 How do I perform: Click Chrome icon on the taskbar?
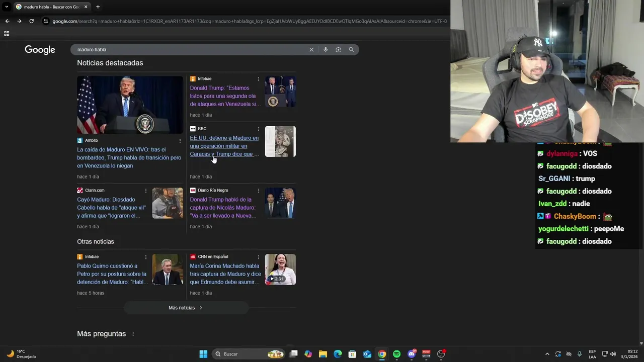[x=382, y=354]
